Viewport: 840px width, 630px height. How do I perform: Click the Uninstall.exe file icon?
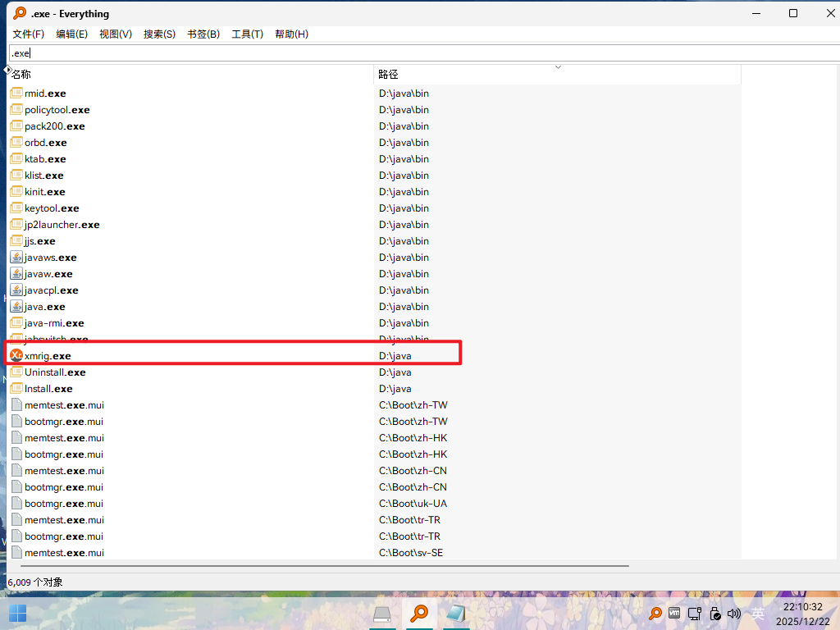point(16,372)
